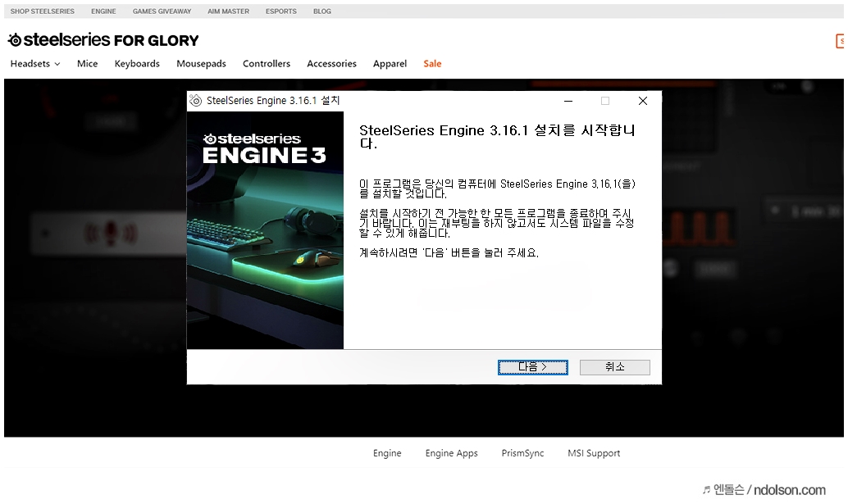Open the Apparel menu item
The height and width of the screenshot is (504, 848).
point(390,64)
